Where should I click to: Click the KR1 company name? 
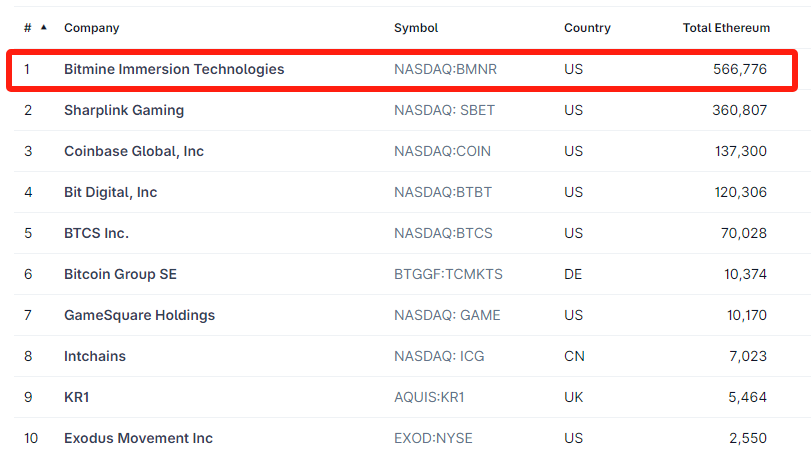click(78, 397)
